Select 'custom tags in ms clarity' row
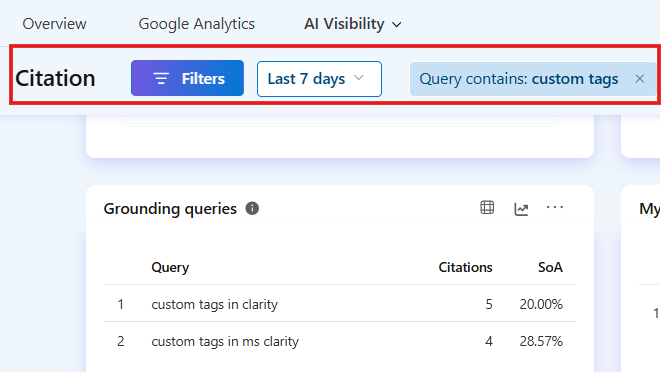This screenshot has width=661, height=372. tap(340, 341)
